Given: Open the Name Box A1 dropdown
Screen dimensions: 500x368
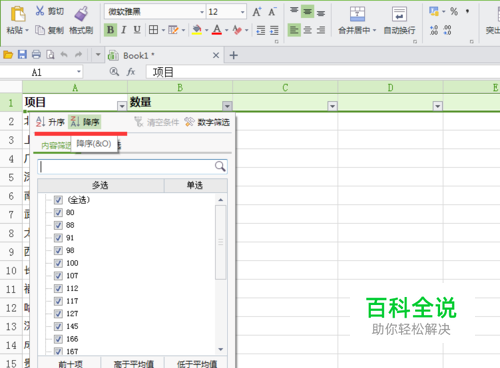Looking at the screenshot, I should (79, 72).
